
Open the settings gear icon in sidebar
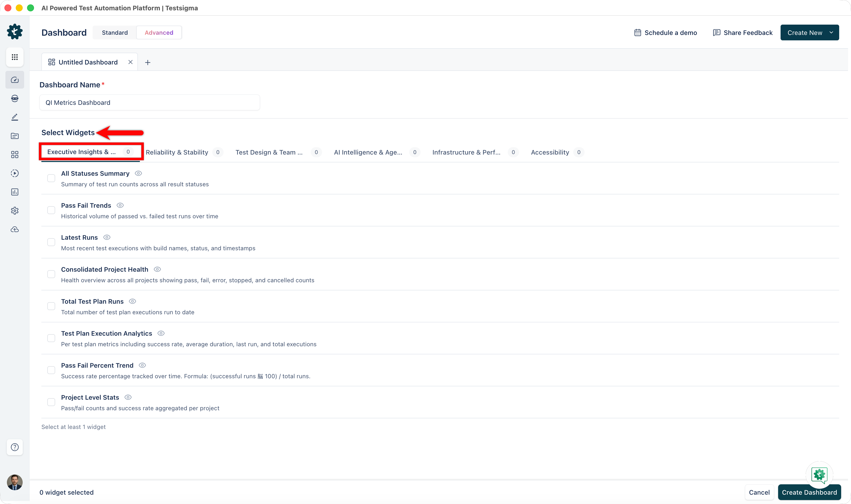coord(15,211)
